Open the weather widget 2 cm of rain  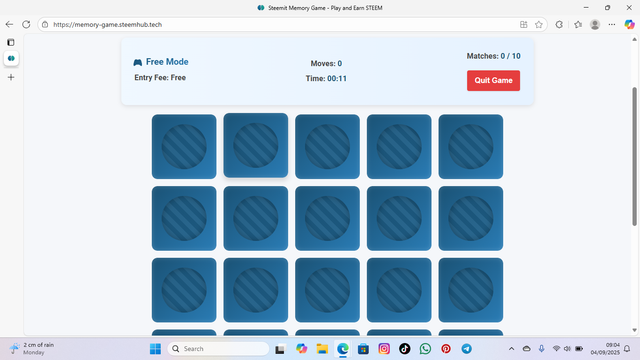click(33, 349)
